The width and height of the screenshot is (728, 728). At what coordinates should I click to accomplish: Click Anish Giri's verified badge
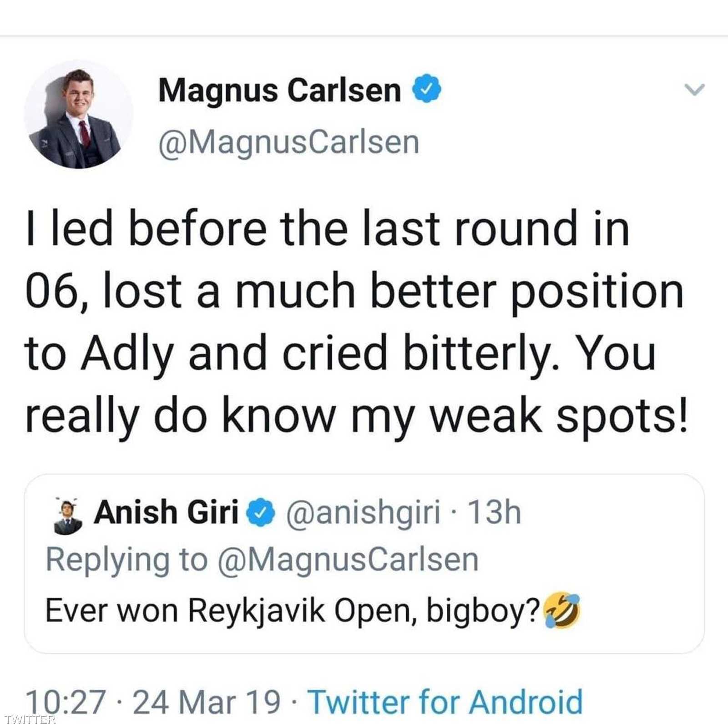261,513
